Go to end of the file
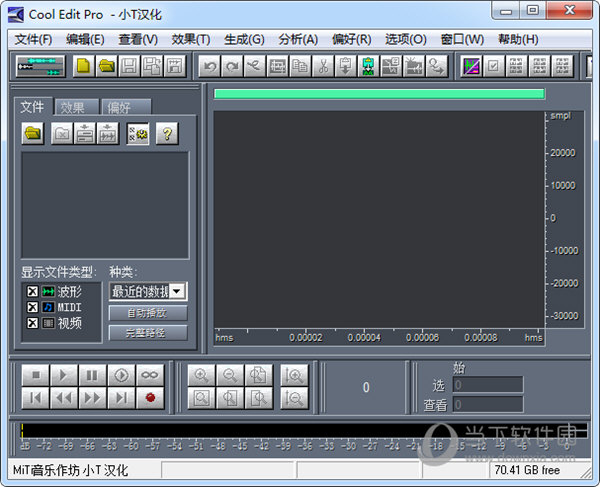Viewport: 600px width, 487px height. [121, 398]
